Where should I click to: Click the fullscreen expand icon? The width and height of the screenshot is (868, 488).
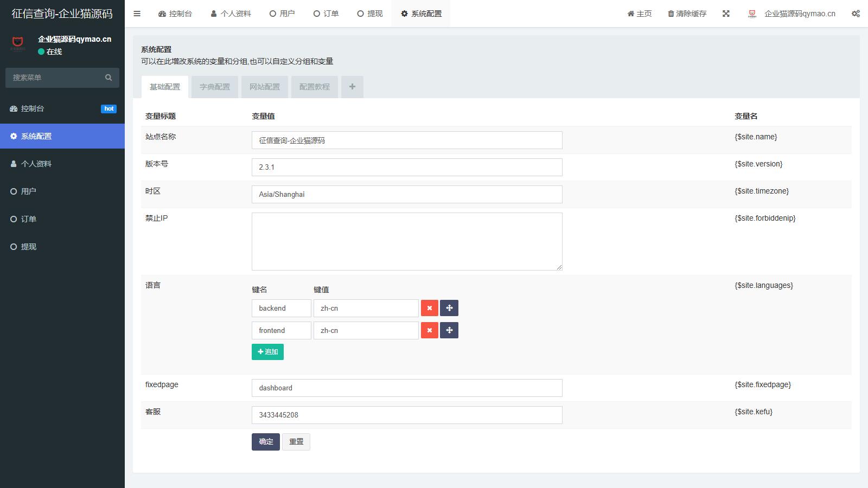pyautogui.click(x=726, y=14)
